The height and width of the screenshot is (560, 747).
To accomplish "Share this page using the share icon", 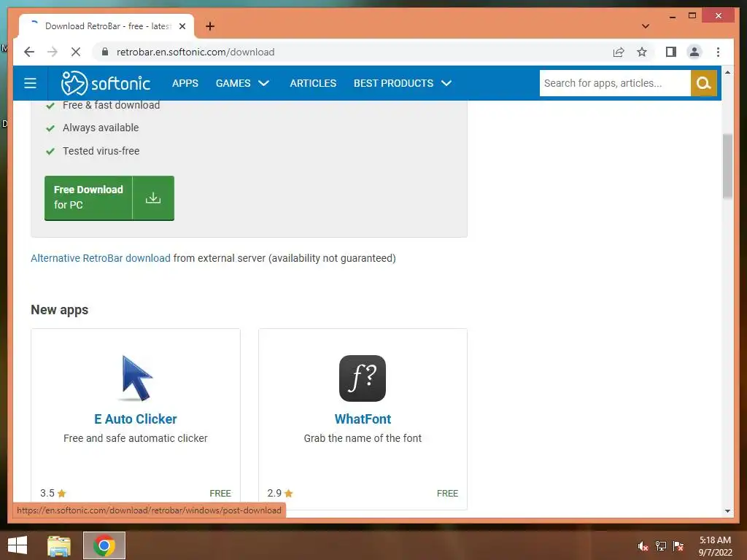I will click(619, 52).
